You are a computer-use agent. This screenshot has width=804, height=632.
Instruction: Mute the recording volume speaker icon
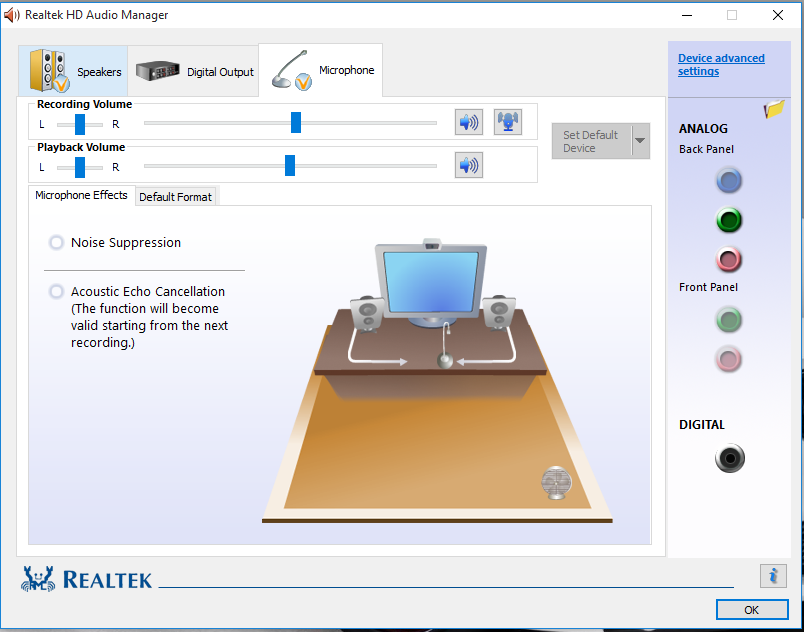(x=469, y=123)
